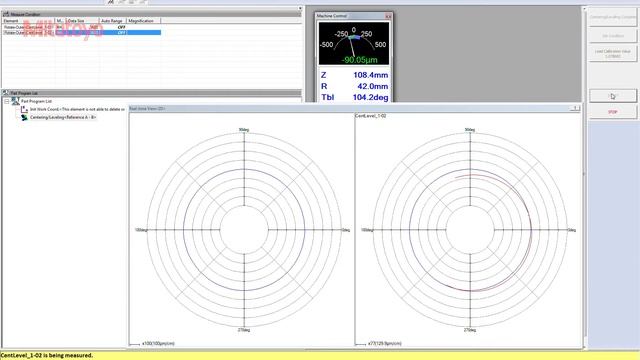Select the CentLevel_1-01 measure condition row
The width and height of the screenshot is (640, 360).
[x=82, y=27]
